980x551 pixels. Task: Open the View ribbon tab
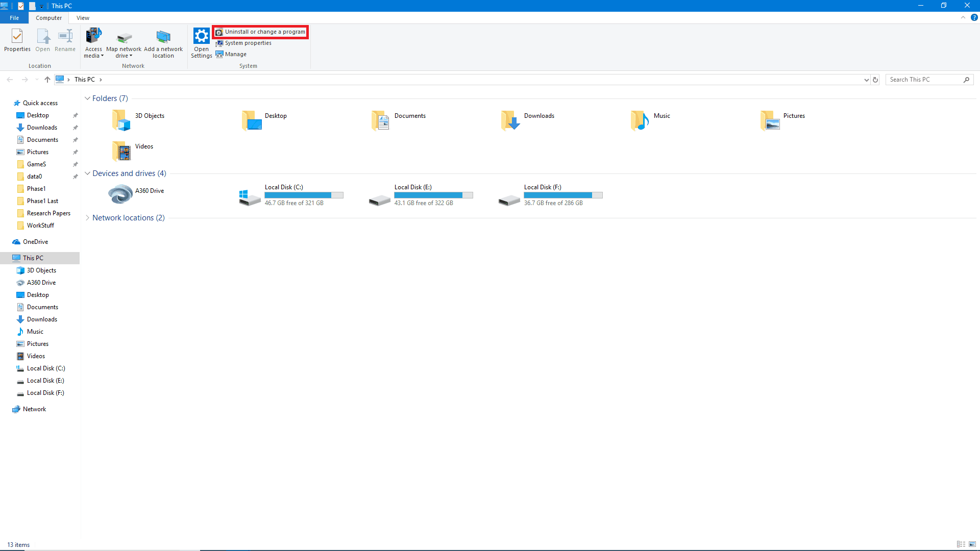83,18
